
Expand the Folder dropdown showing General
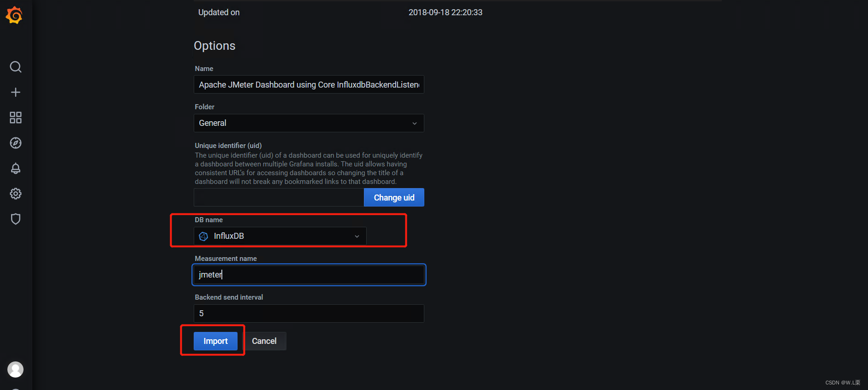(x=309, y=123)
